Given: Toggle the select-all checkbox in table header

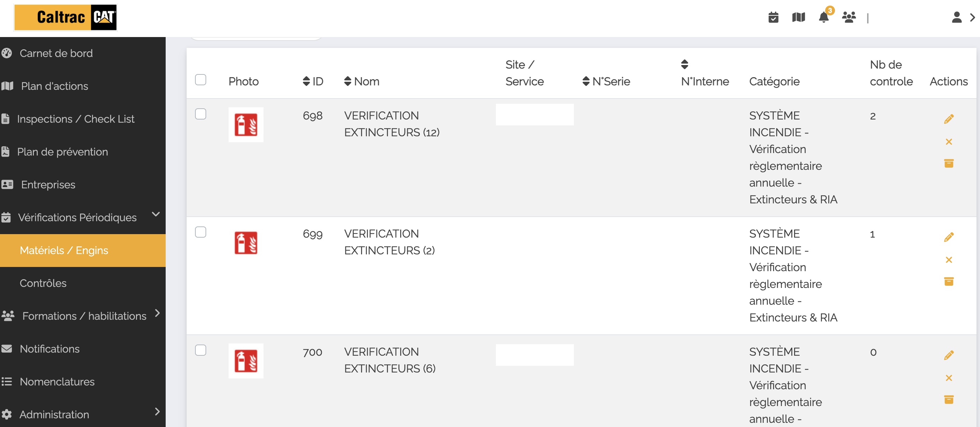Looking at the screenshot, I should pyautogui.click(x=201, y=80).
